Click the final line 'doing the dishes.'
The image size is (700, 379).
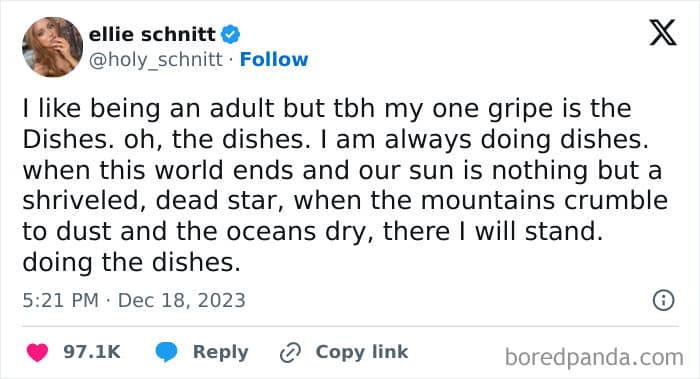131,262
